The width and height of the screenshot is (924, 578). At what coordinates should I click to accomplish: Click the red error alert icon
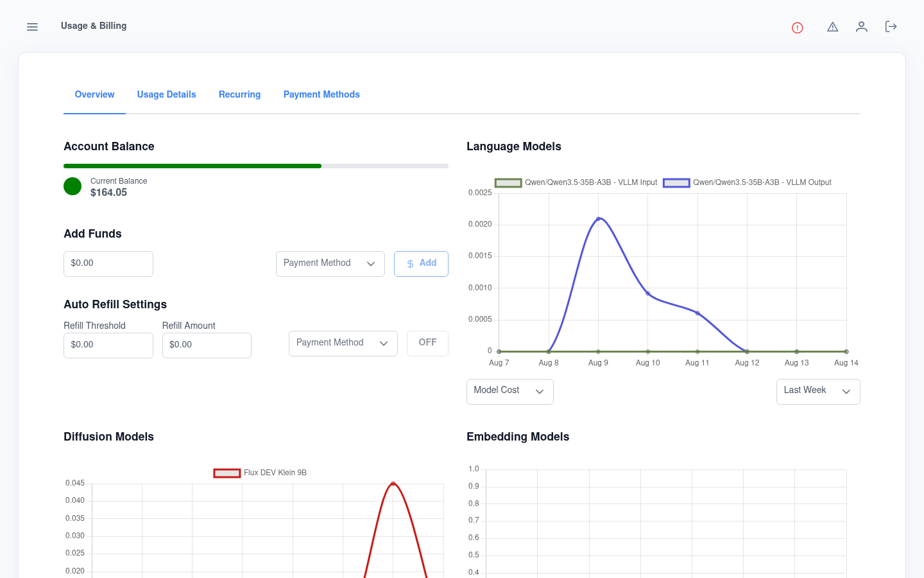[x=798, y=28]
